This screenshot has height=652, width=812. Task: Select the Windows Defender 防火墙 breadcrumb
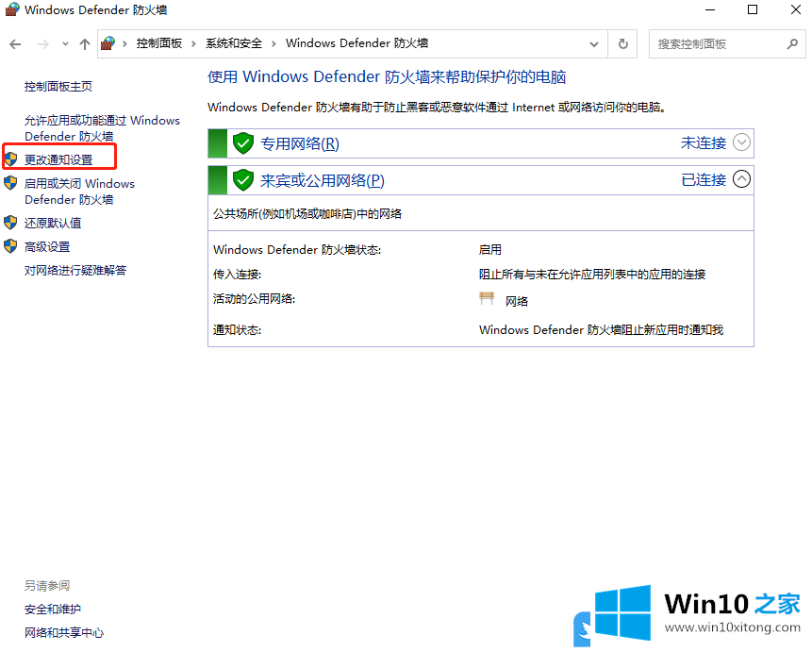pos(356,43)
